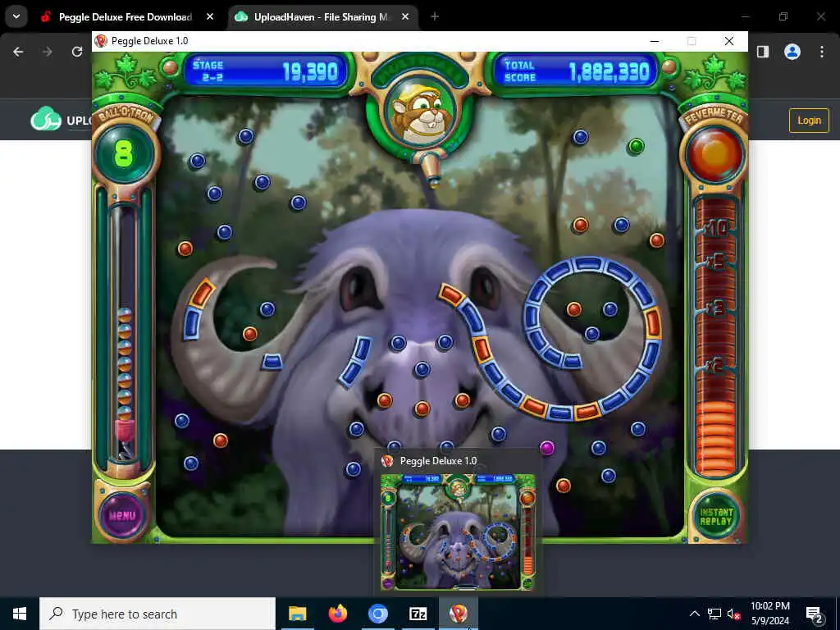Click the Windows Start button
This screenshot has width=840, height=630.
tap(20, 614)
